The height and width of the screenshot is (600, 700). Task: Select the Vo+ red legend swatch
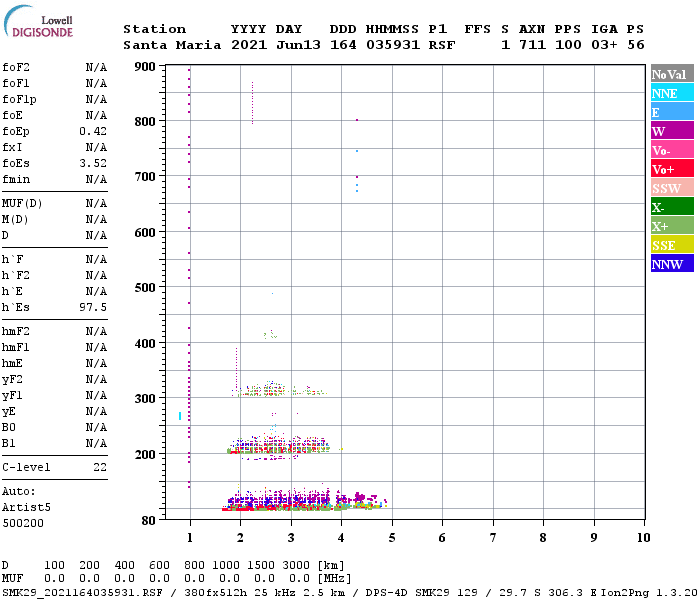coord(672,169)
